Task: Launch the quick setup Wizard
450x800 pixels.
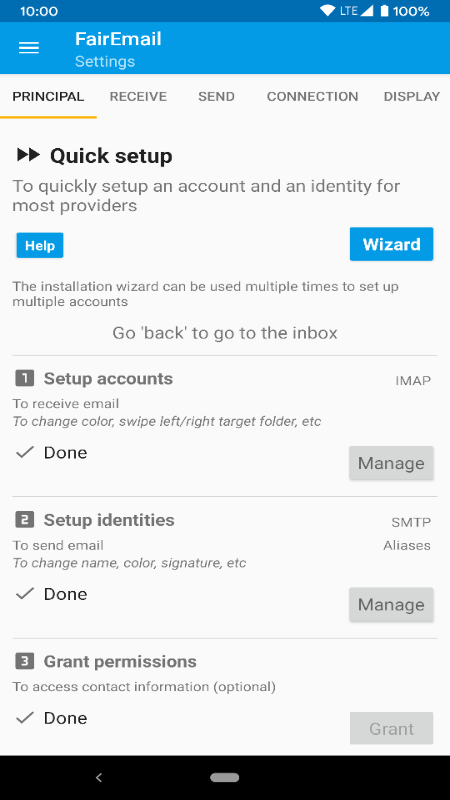Action: coord(391,244)
